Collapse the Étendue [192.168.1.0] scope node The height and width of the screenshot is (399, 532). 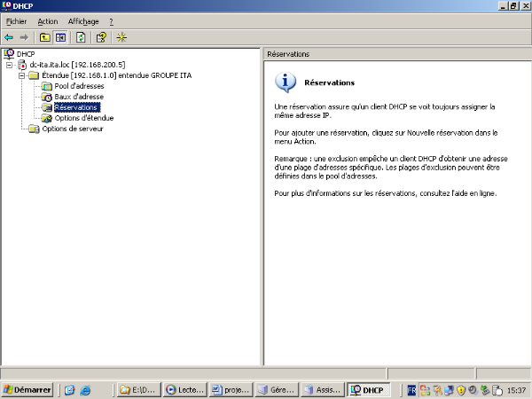[x=21, y=75]
